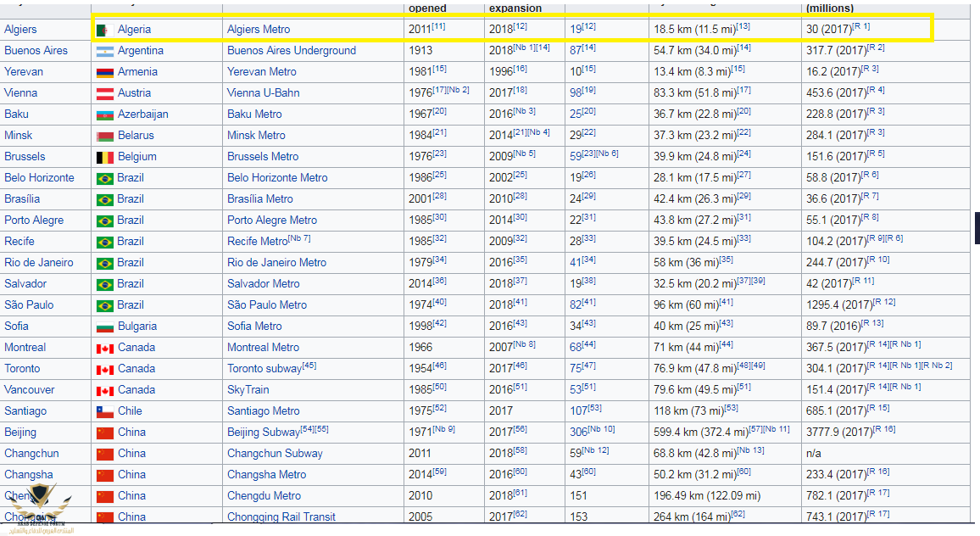Click the Austria flag icon
980x536 pixels.
coord(104,94)
